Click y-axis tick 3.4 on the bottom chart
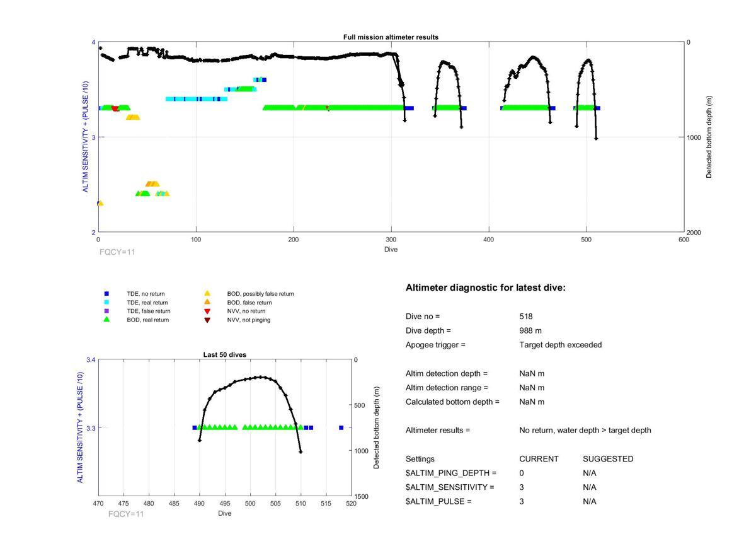 (x=91, y=360)
